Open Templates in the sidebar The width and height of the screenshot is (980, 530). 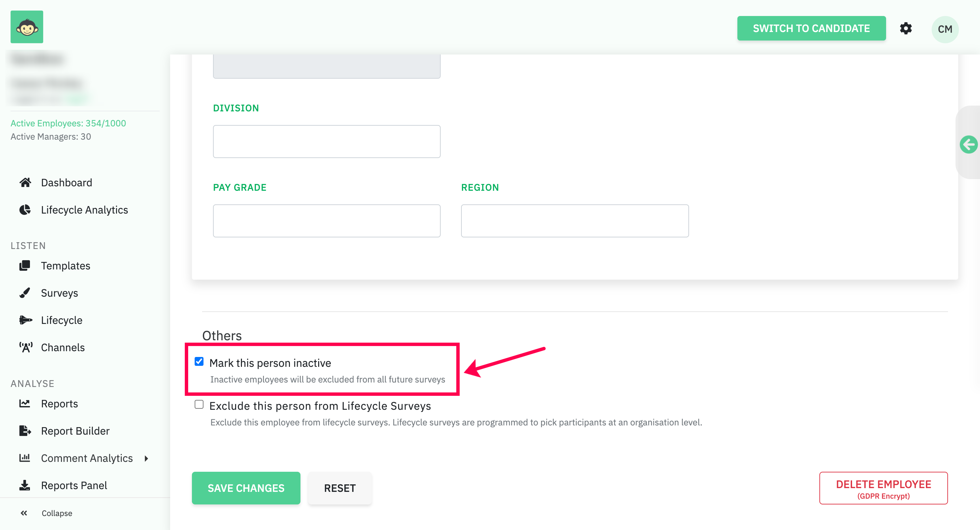tap(65, 266)
